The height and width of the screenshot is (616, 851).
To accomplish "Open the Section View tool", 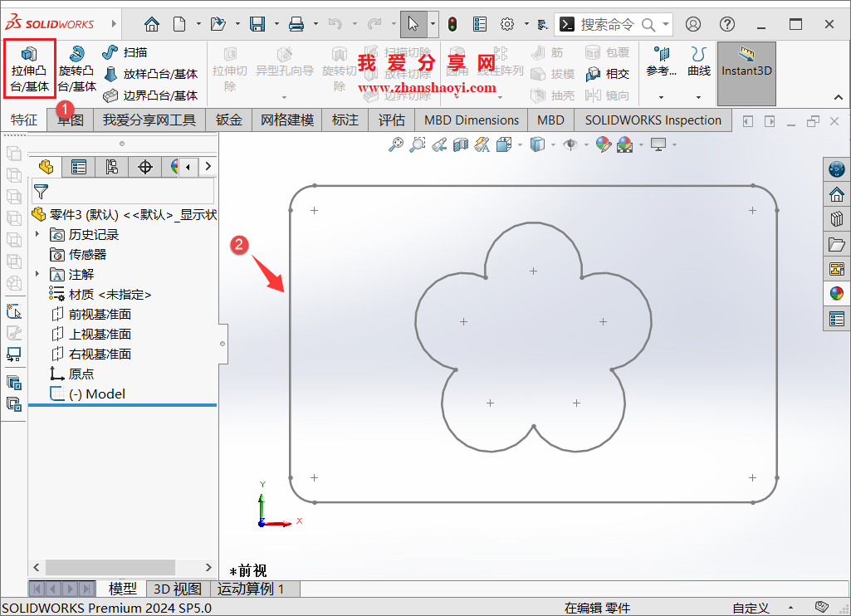I will 459,144.
